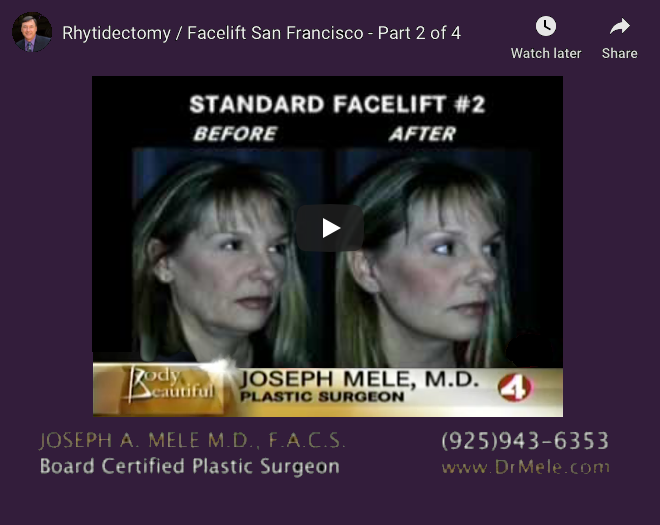Click the AFTER label above the right photo
Screen dimensions: 660x525
[x=422, y=134]
